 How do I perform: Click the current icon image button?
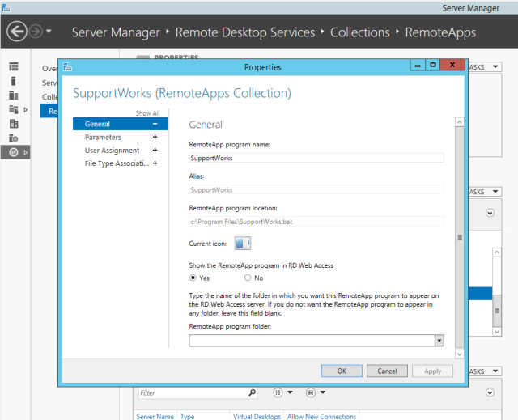pyautogui.click(x=243, y=244)
